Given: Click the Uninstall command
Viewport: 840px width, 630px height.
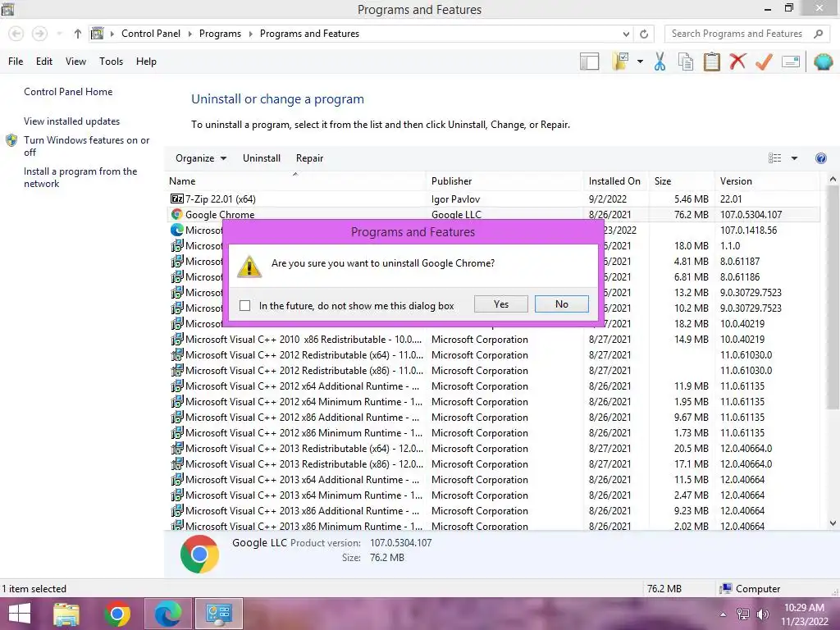Looking at the screenshot, I should click(x=262, y=158).
